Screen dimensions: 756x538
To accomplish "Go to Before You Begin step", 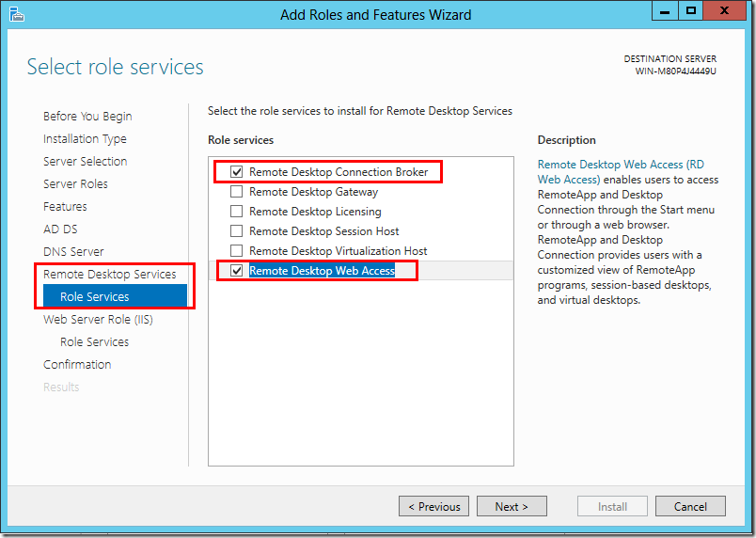I will point(87,117).
